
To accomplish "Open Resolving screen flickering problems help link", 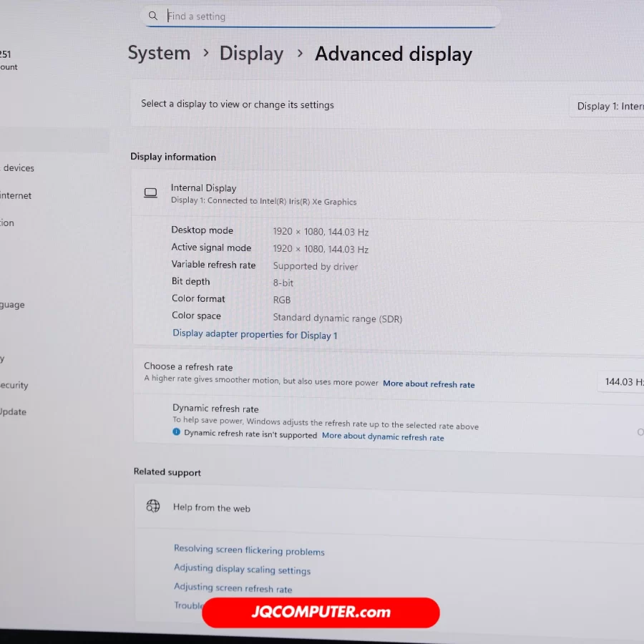I will coord(249,550).
